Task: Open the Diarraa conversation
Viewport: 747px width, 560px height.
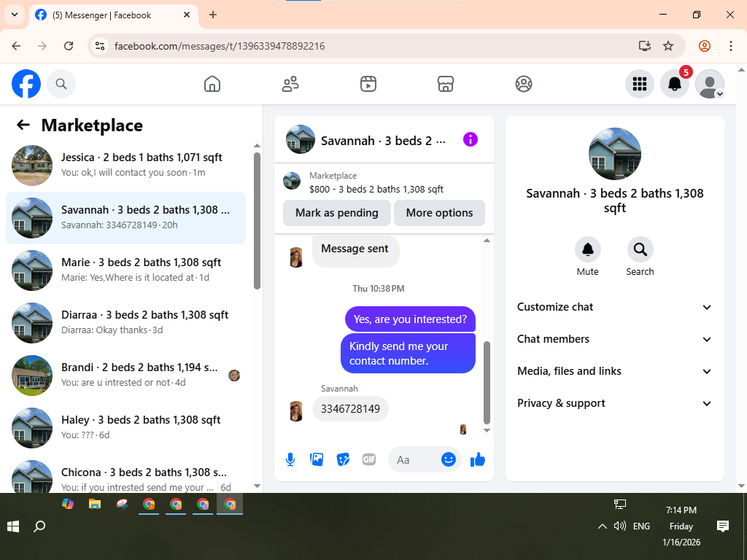Action: tap(125, 323)
